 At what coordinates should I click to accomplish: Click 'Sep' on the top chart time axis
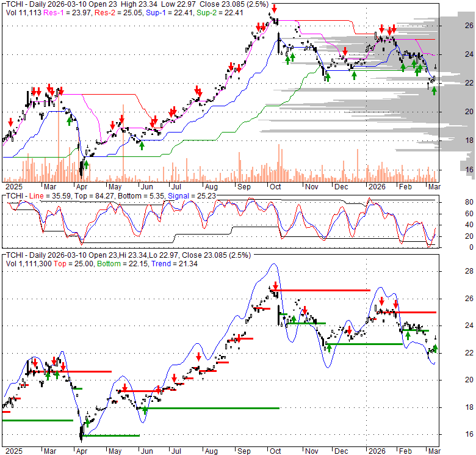click(243, 186)
